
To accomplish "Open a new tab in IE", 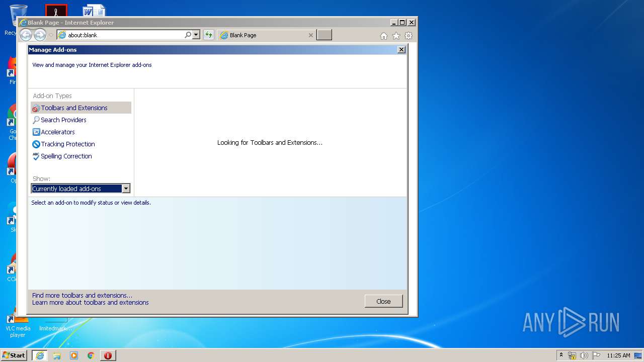I will (x=324, y=35).
